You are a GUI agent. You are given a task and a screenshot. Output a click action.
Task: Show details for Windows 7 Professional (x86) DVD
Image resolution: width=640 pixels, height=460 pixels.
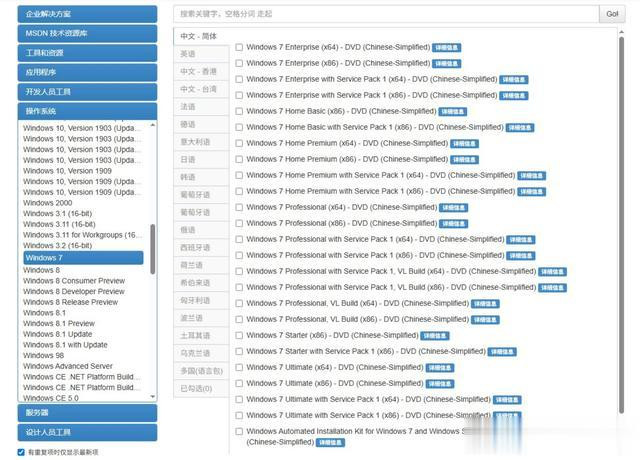tap(453, 224)
